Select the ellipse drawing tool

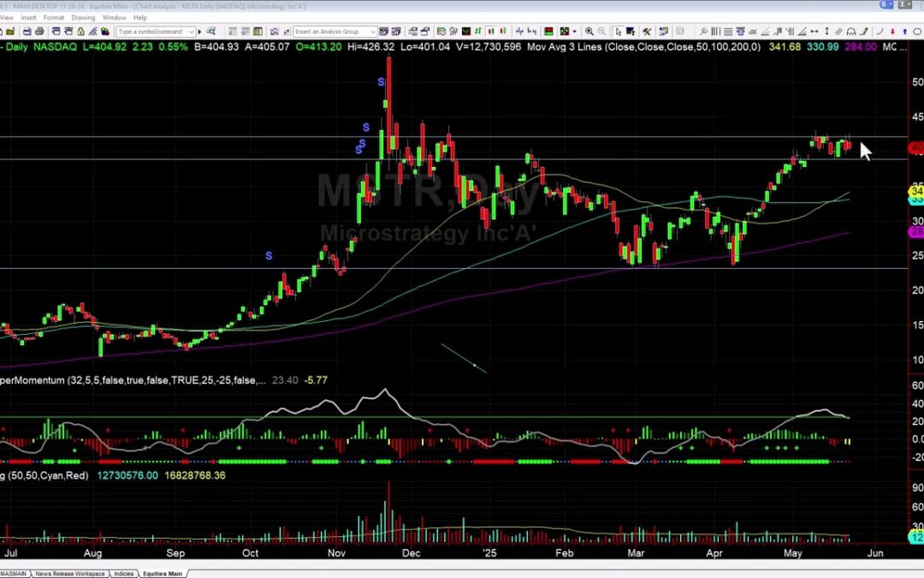coord(917,32)
